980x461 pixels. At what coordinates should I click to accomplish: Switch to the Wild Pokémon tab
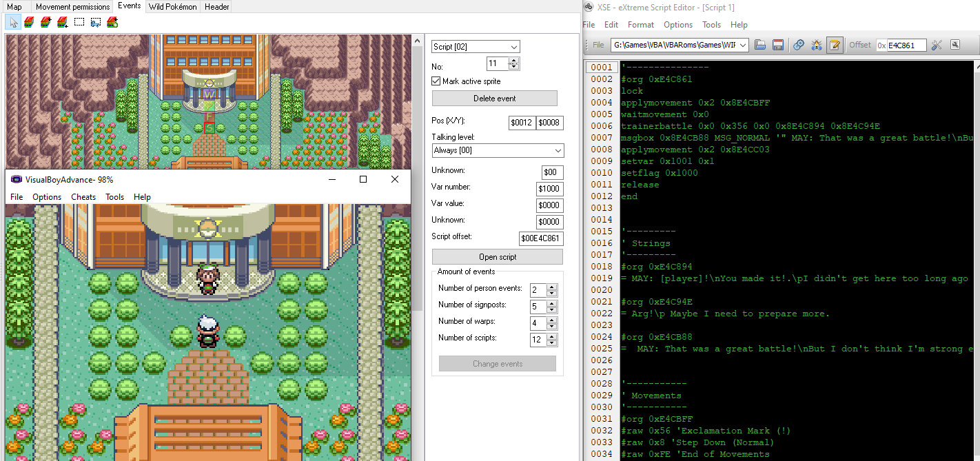(x=172, y=7)
